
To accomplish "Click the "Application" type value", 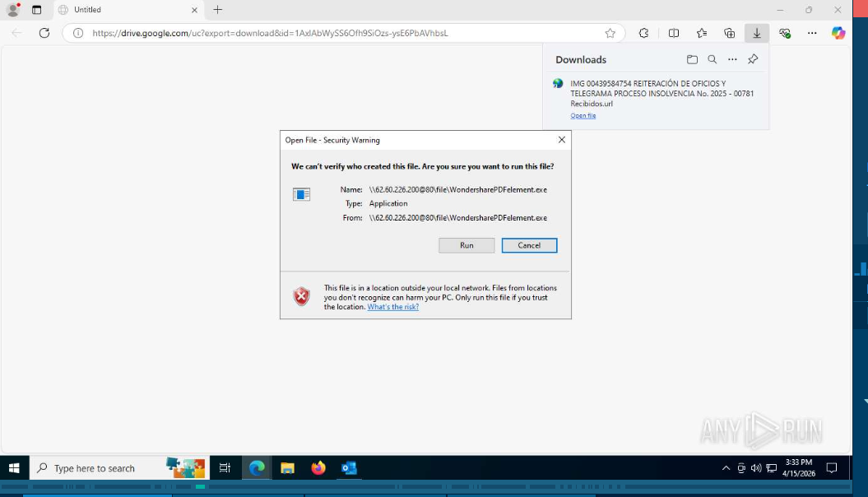I will pos(388,204).
